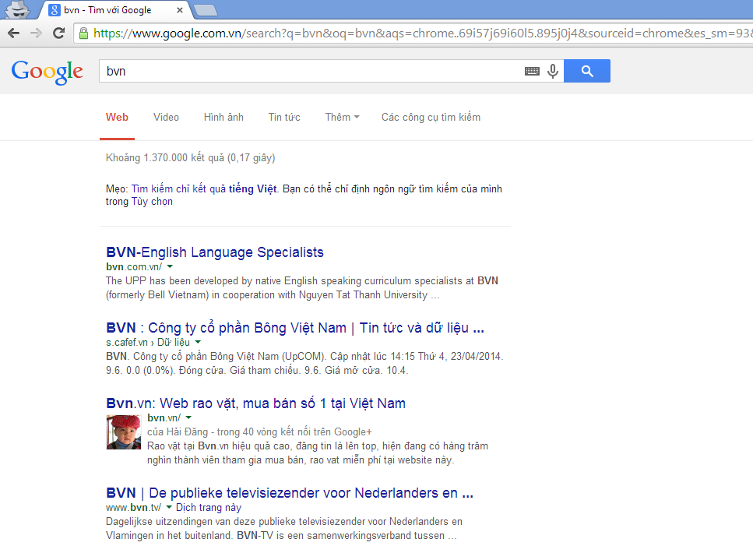Click the browser forward arrow
The height and width of the screenshot is (560, 753).
36,33
